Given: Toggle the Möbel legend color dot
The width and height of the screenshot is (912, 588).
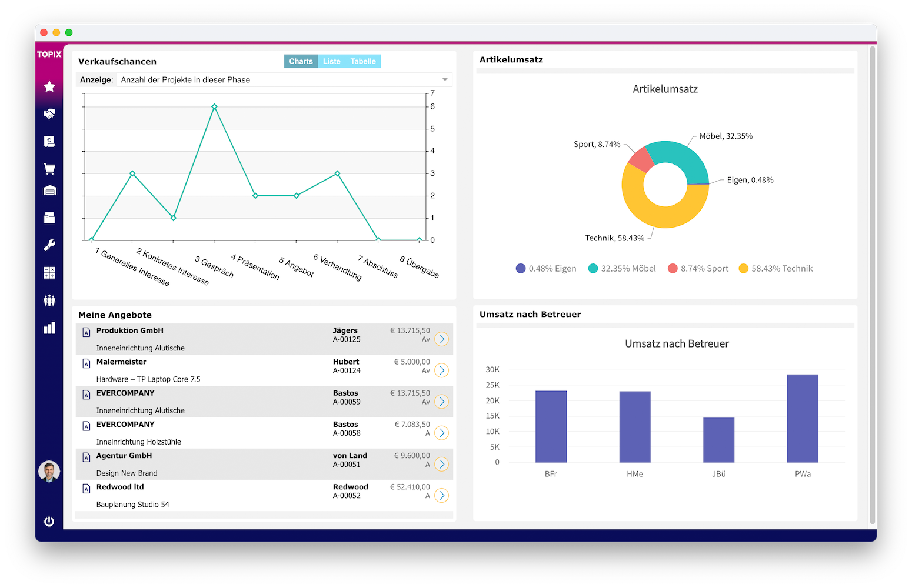Looking at the screenshot, I should 593,269.
